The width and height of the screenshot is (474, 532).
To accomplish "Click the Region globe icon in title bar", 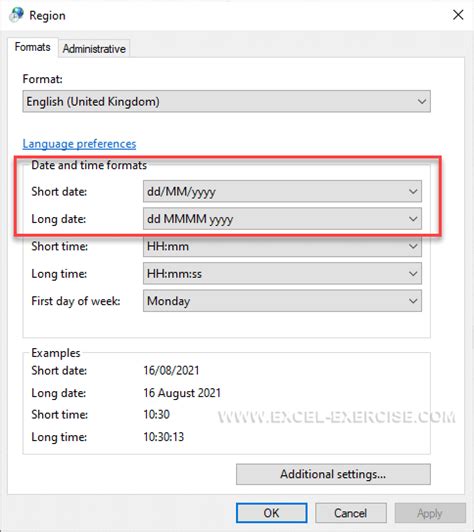I will pos(16,15).
